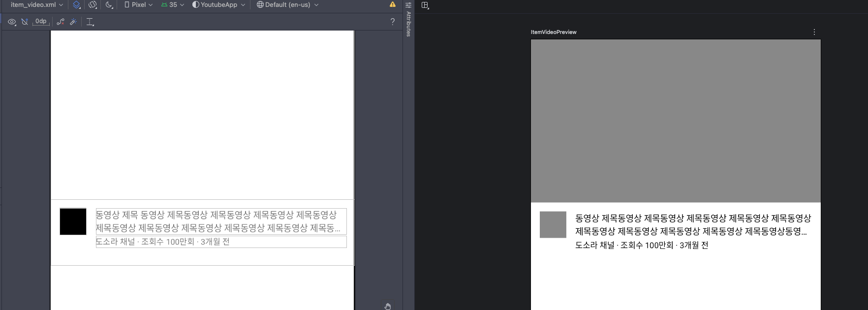Select the black thumbnail image view
The width and height of the screenshot is (868, 310).
coord(73,221)
